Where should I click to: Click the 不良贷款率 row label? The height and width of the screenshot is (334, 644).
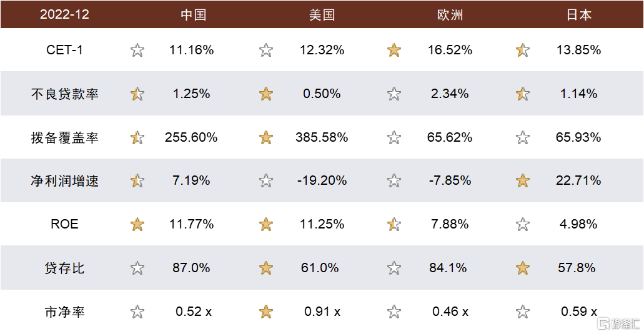click(x=64, y=94)
